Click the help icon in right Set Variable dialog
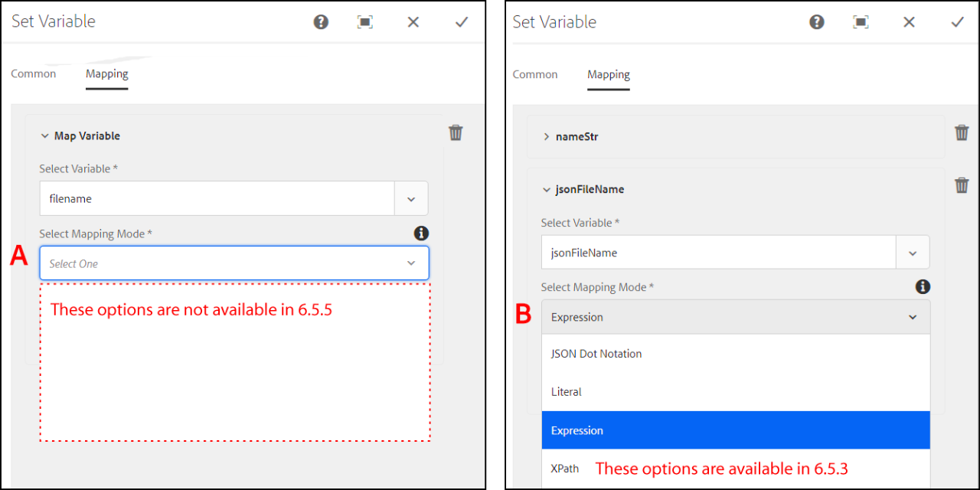 pyautogui.click(x=816, y=22)
